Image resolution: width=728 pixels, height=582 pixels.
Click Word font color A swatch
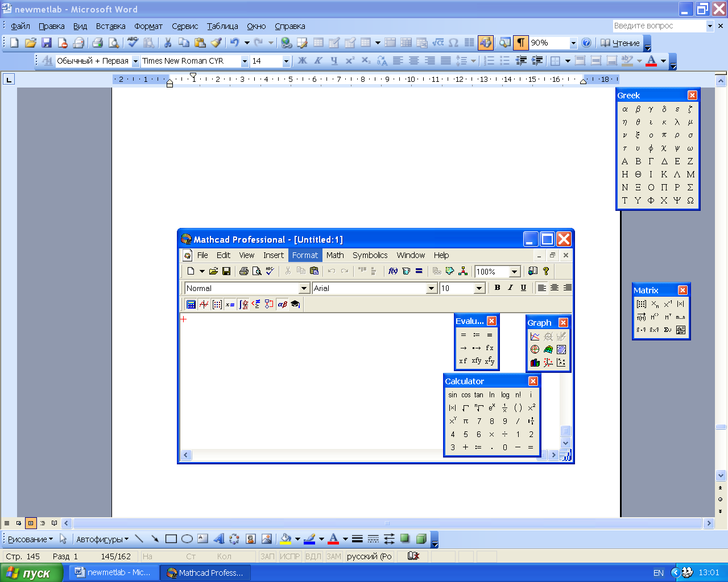pyautogui.click(x=652, y=61)
